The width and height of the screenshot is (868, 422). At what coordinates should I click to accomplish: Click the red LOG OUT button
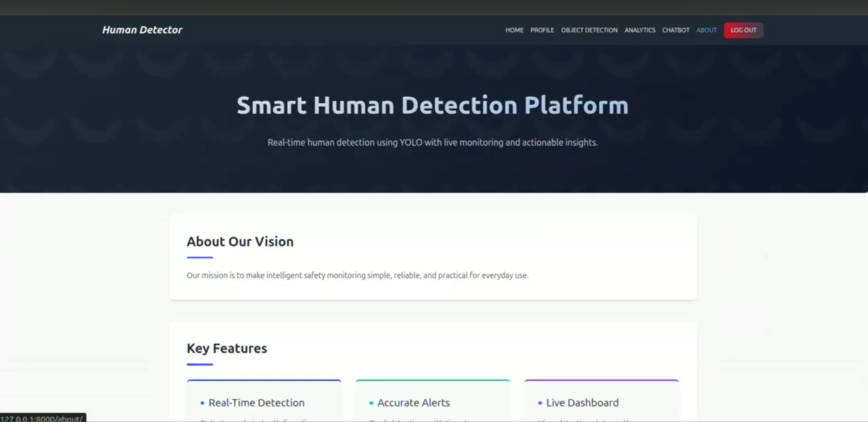tap(743, 30)
